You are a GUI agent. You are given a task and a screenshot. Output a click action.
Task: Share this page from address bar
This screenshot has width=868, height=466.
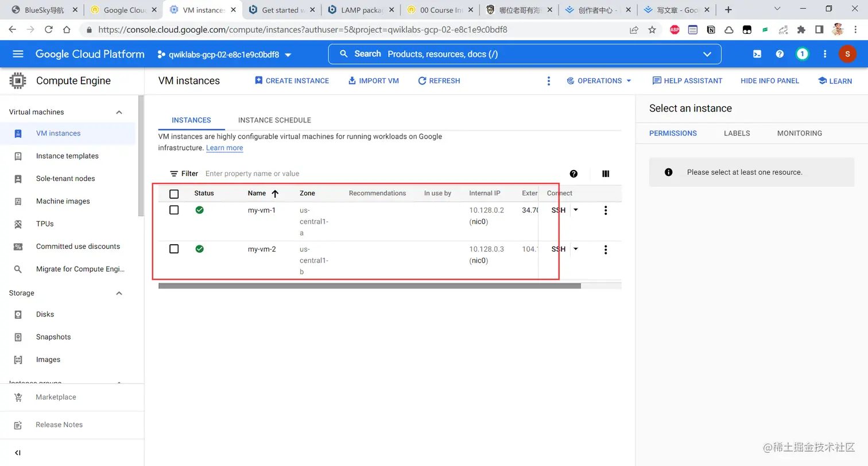pos(634,30)
